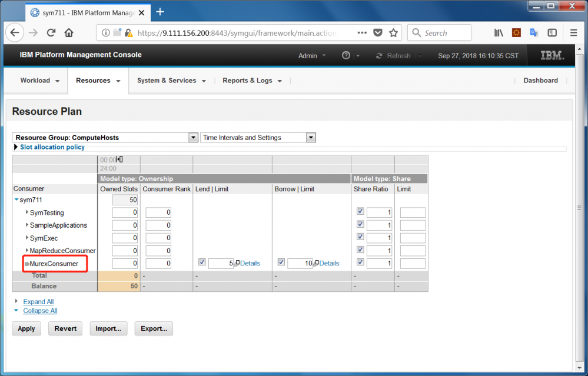Open the browser Library icon
The width and height of the screenshot is (588, 376).
point(499,33)
